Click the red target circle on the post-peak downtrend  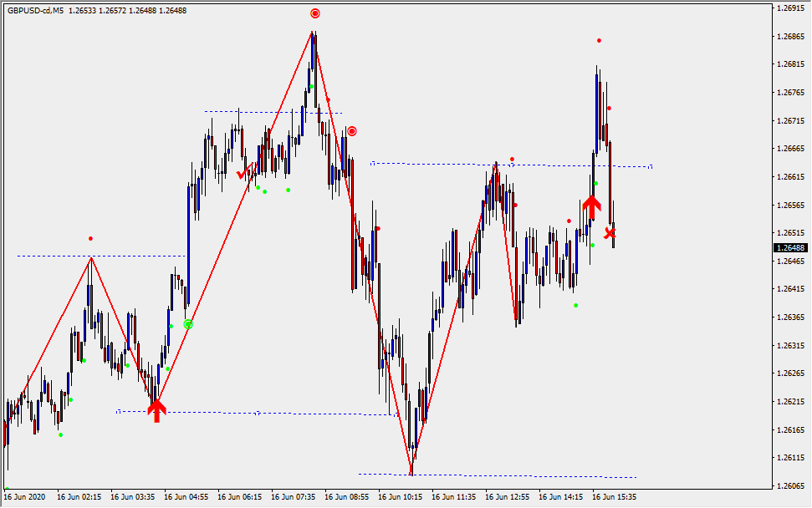[352, 131]
